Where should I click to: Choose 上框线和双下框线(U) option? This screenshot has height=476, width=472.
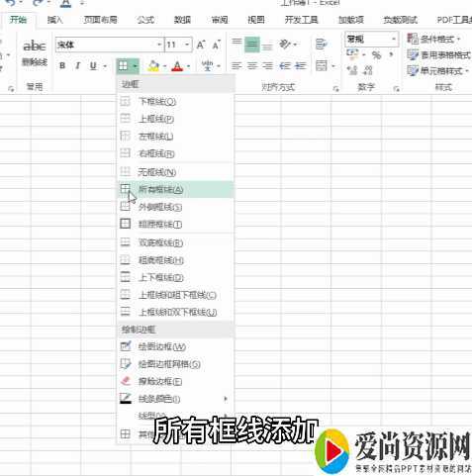click(175, 312)
